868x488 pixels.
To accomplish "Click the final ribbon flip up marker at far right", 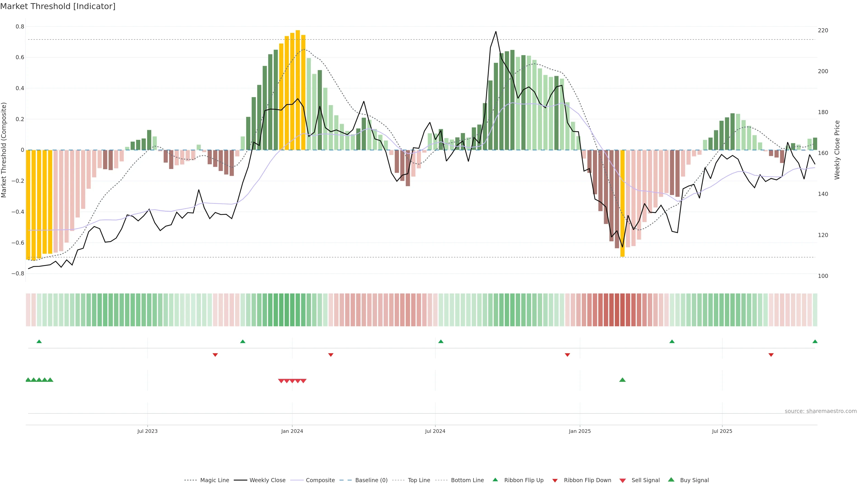I will point(815,342).
